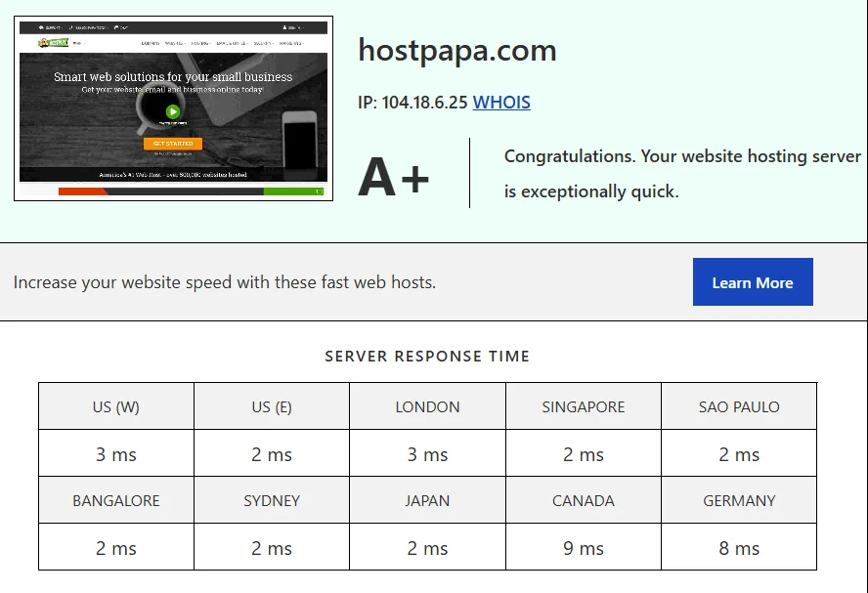This screenshot has width=868, height=593.
Task: Click the CANADA header cell
Action: click(584, 500)
